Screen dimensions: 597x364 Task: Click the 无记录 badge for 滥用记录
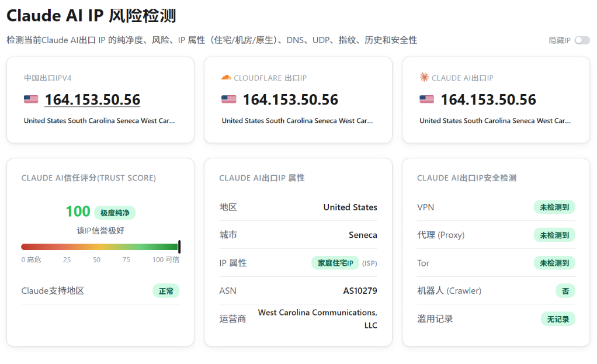click(x=558, y=319)
